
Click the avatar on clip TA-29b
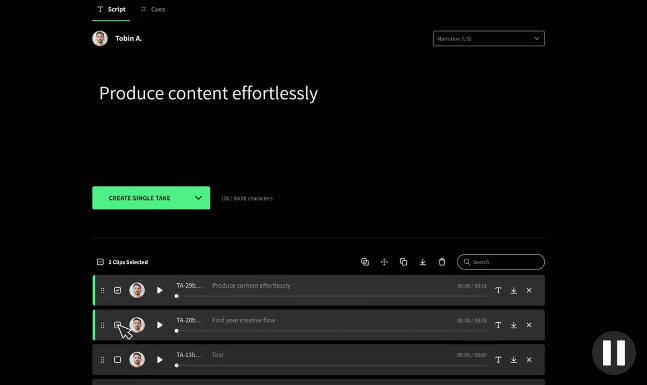[137, 291]
